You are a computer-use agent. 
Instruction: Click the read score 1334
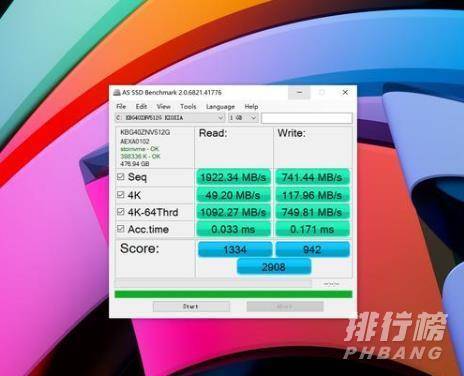235,249
